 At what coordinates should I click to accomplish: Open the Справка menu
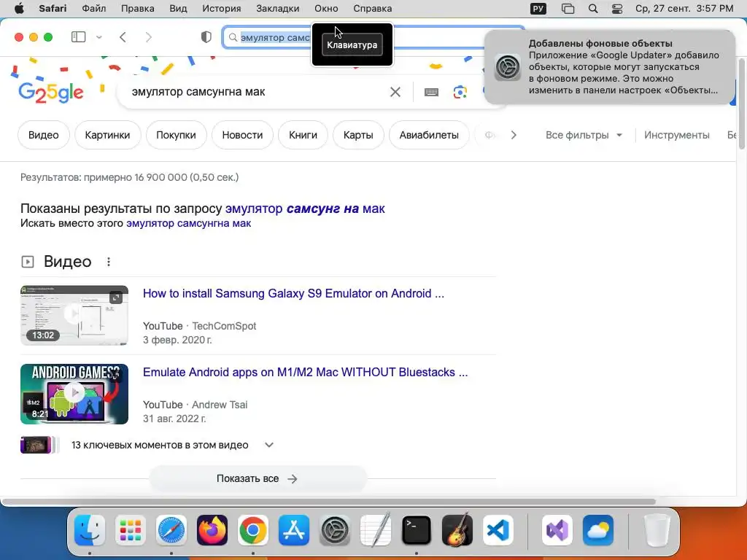pyautogui.click(x=373, y=9)
